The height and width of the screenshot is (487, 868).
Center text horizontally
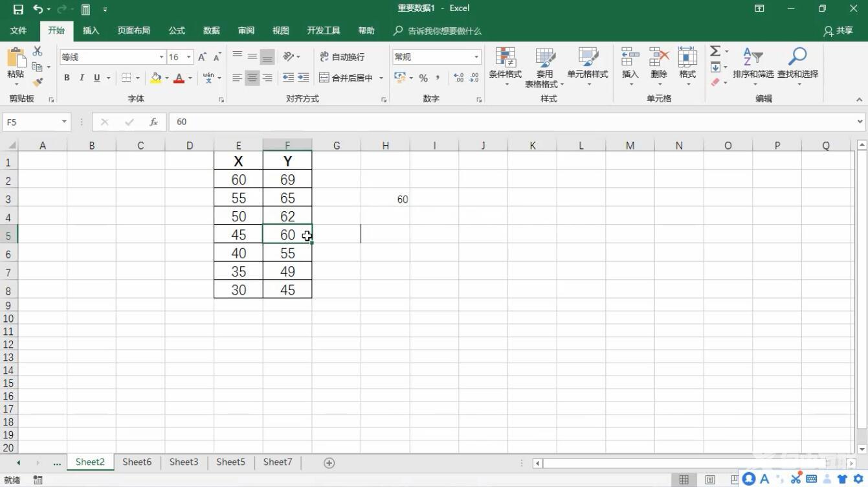pos(252,78)
